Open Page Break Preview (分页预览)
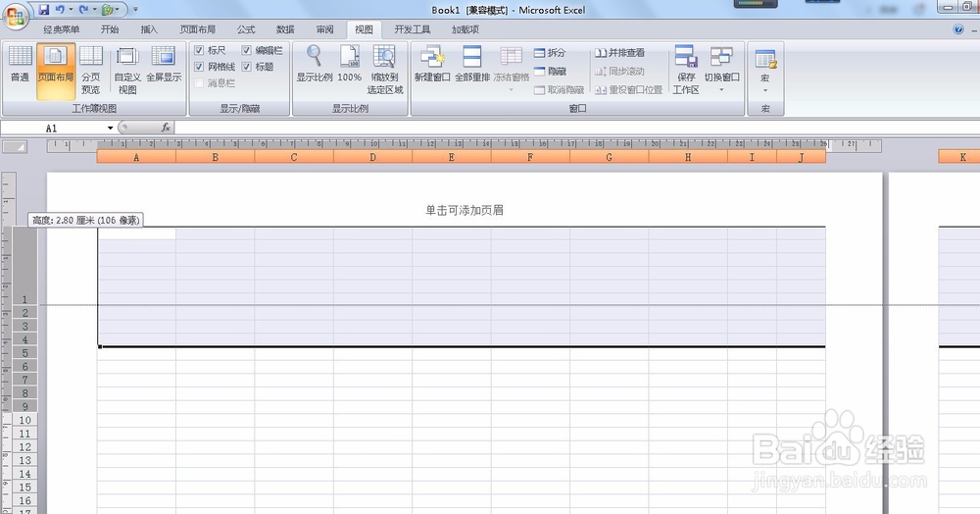Image resolution: width=980 pixels, height=514 pixels. click(x=90, y=72)
